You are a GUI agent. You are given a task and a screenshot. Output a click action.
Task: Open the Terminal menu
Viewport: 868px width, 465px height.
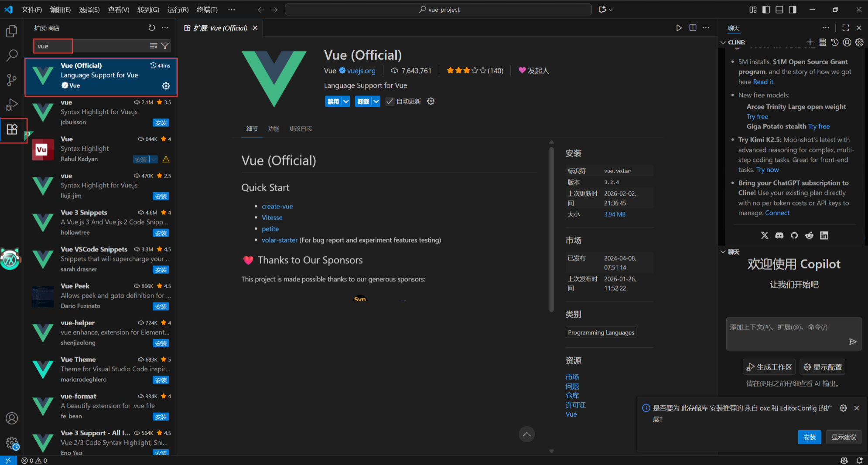coord(207,10)
